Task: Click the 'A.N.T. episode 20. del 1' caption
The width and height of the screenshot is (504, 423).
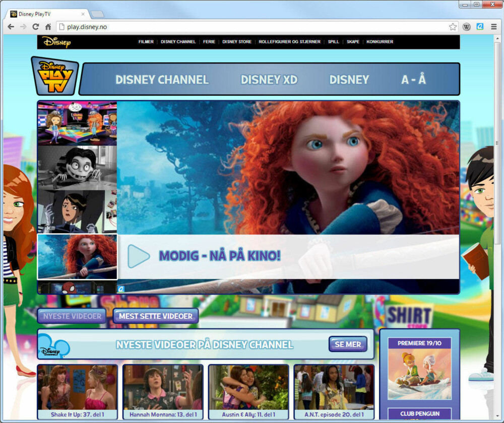Action: pyautogui.click(x=334, y=414)
